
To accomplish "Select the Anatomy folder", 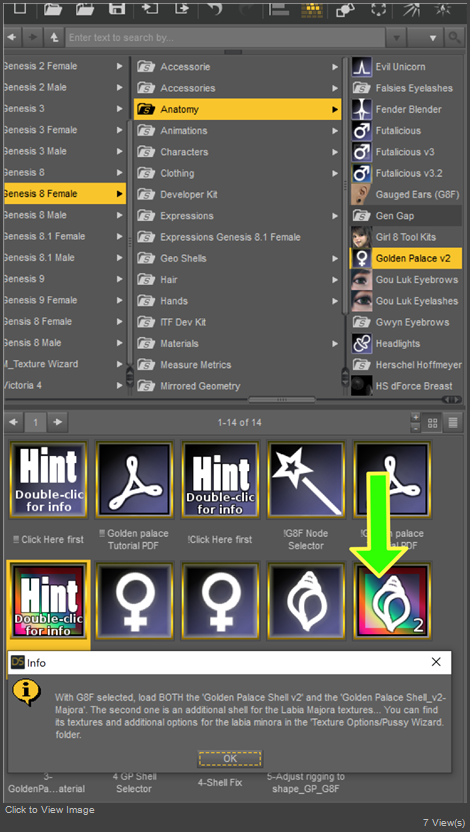I will (237, 109).
